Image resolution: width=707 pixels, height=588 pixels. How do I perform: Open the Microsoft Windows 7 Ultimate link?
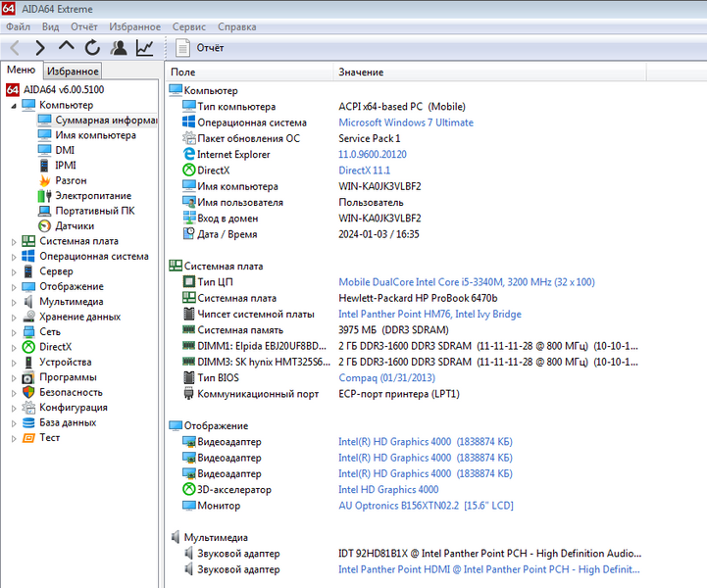406,122
